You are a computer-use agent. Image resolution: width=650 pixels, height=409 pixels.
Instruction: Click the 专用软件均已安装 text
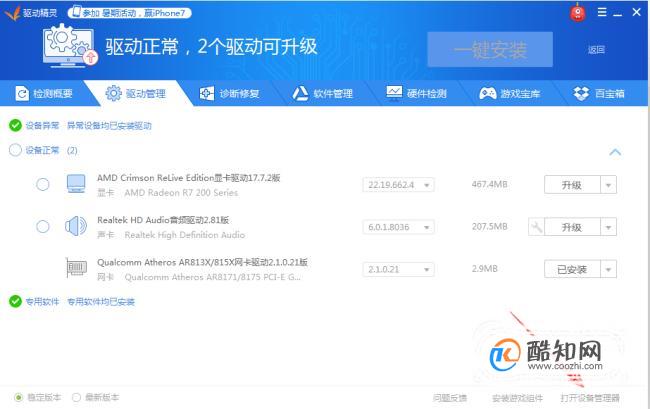[x=101, y=302]
